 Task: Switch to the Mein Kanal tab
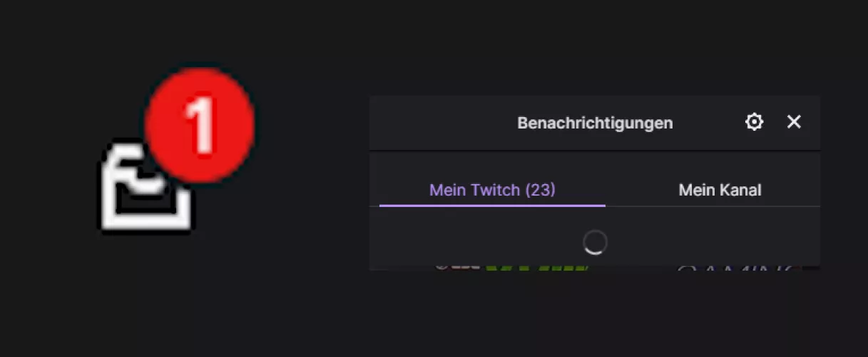(720, 190)
